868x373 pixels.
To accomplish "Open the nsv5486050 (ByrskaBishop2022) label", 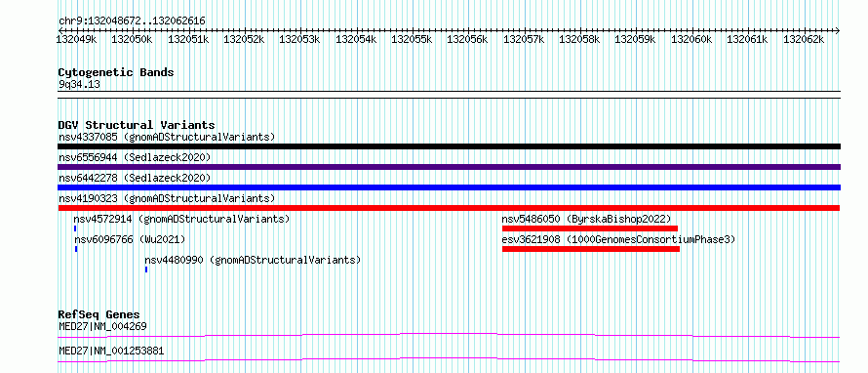I will 586,219.
